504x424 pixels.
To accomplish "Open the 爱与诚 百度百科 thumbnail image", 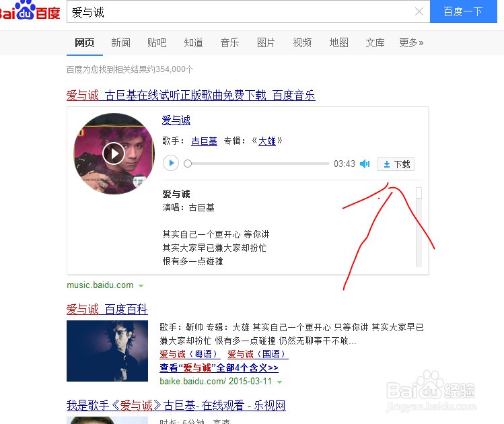I will point(107,351).
